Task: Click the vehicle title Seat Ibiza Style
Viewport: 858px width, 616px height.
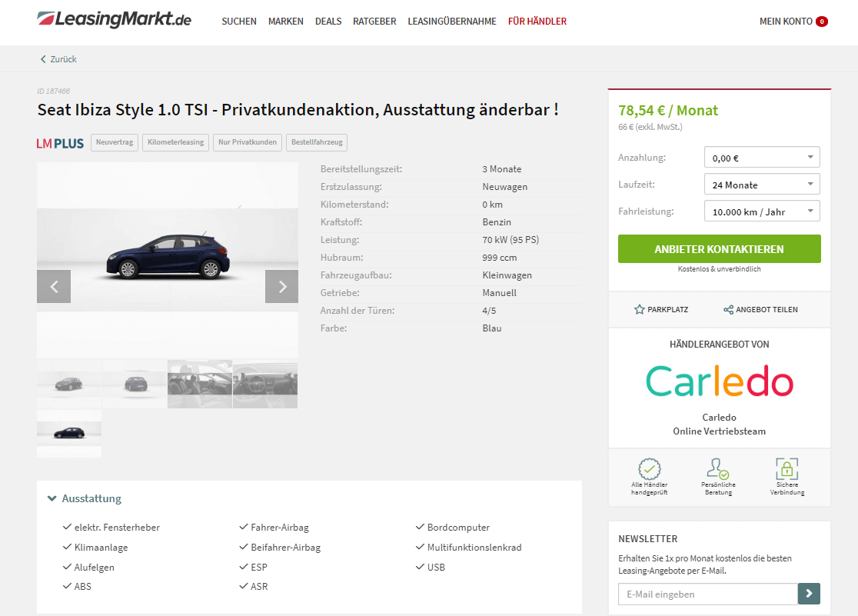Action: coord(298,109)
